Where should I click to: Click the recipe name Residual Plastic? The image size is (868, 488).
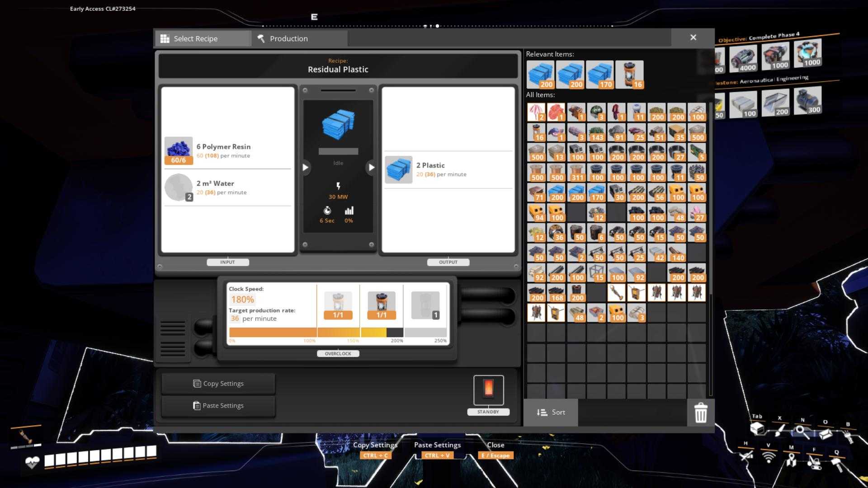pos(338,69)
